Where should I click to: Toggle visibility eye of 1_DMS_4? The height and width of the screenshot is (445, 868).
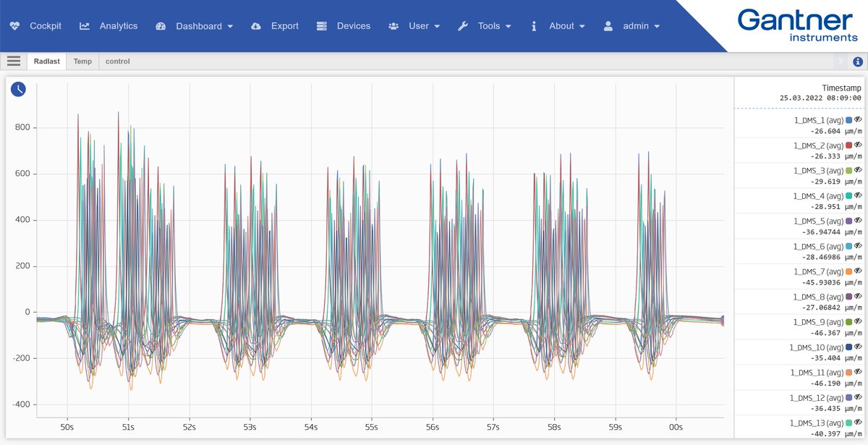(859, 195)
